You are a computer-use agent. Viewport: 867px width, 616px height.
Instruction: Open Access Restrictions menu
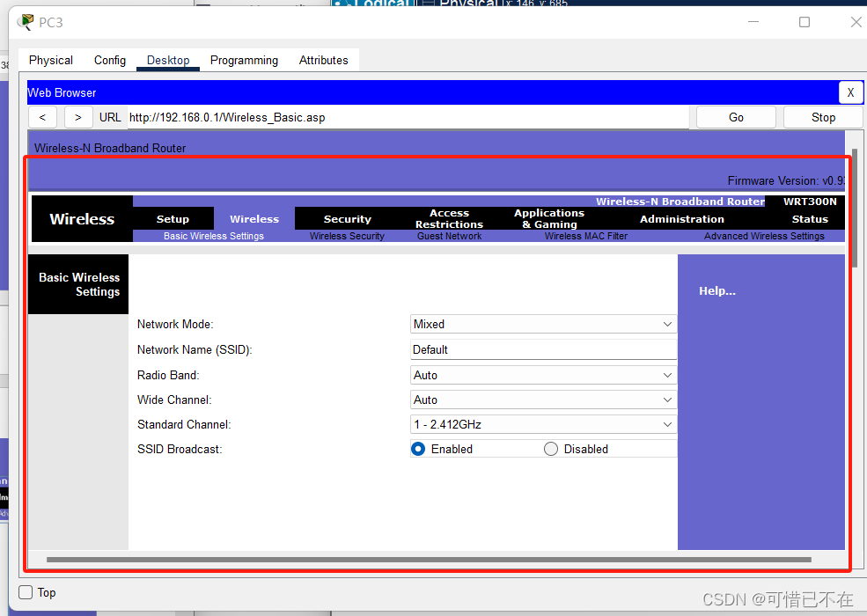coord(449,219)
